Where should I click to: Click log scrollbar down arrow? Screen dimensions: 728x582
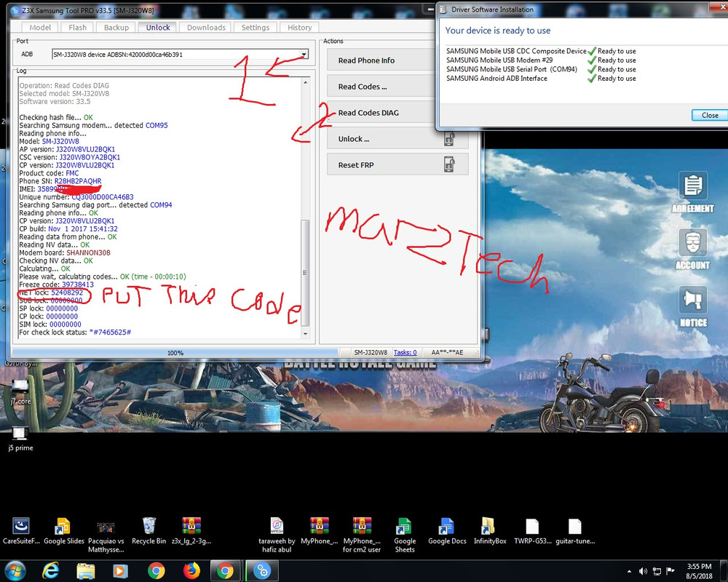pos(305,333)
